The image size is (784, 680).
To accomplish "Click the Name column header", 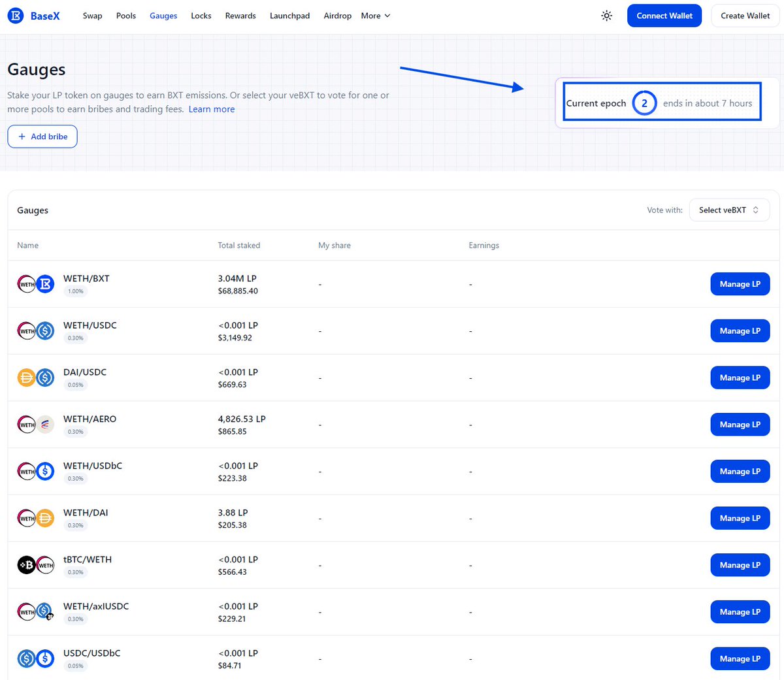I will coord(27,246).
